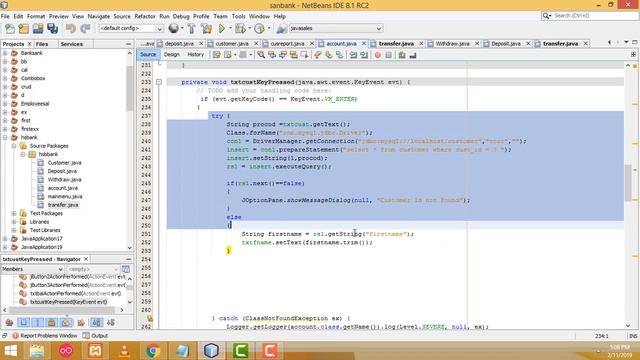640x360 pixels.
Task: Toggle Show Static Members in Navigator
Action: (38, 323)
